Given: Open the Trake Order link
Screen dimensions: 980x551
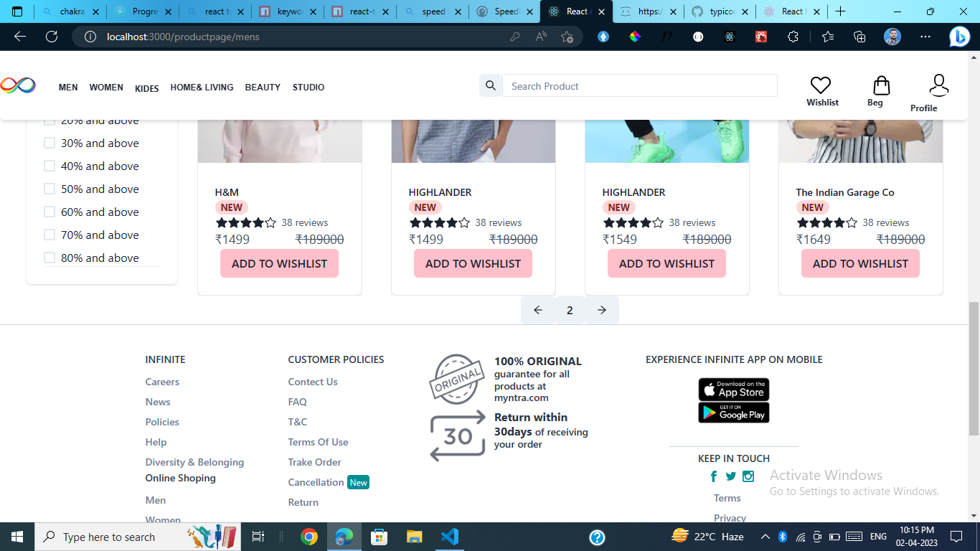Looking at the screenshot, I should [314, 462].
